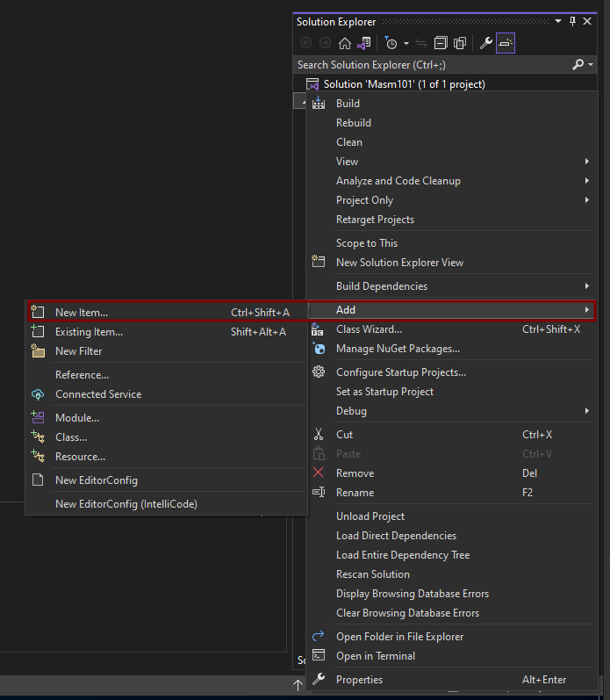Expand the search options dropdown arrow
The height and width of the screenshot is (700, 610).
click(x=591, y=65)
